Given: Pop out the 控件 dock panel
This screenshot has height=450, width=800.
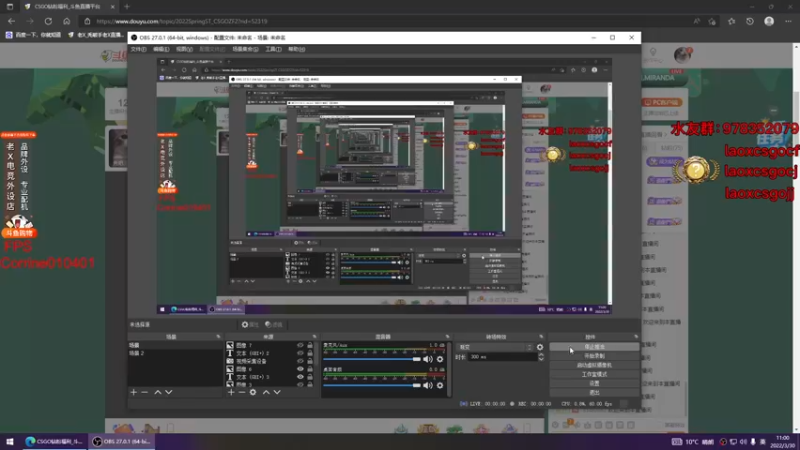Looking at the screenshot, I should coord(636,337).
